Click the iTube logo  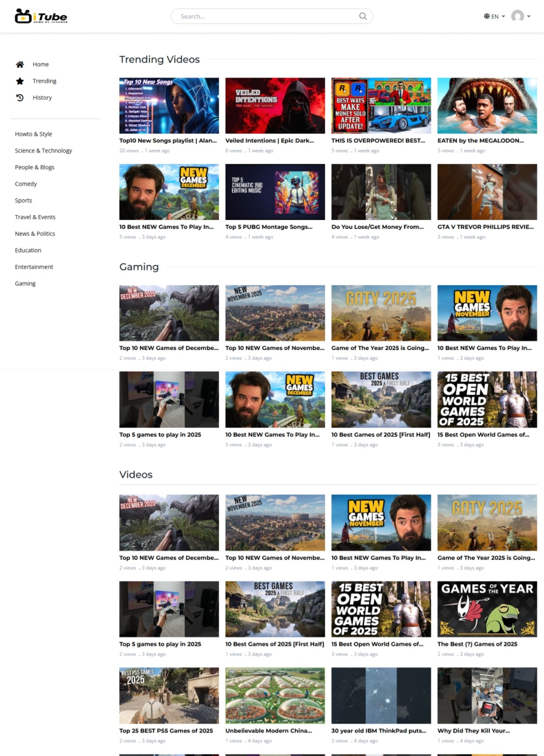click(41, 16)
